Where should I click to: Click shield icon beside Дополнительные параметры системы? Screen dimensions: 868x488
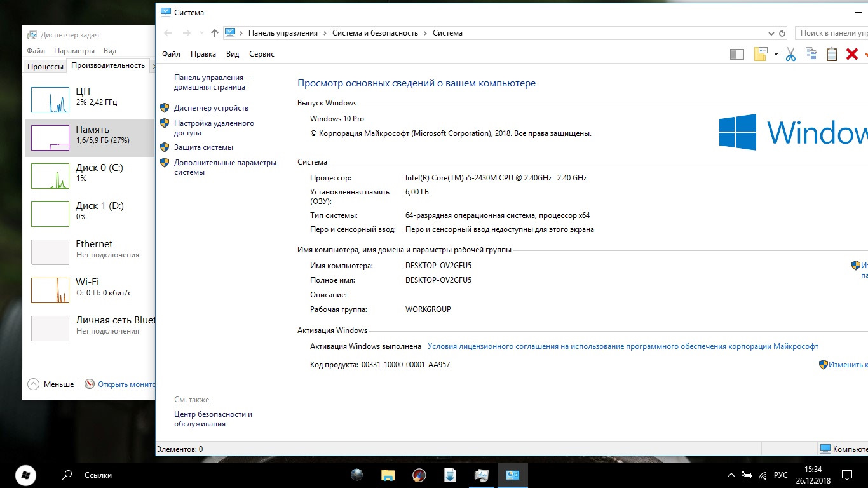pos(165,163)
